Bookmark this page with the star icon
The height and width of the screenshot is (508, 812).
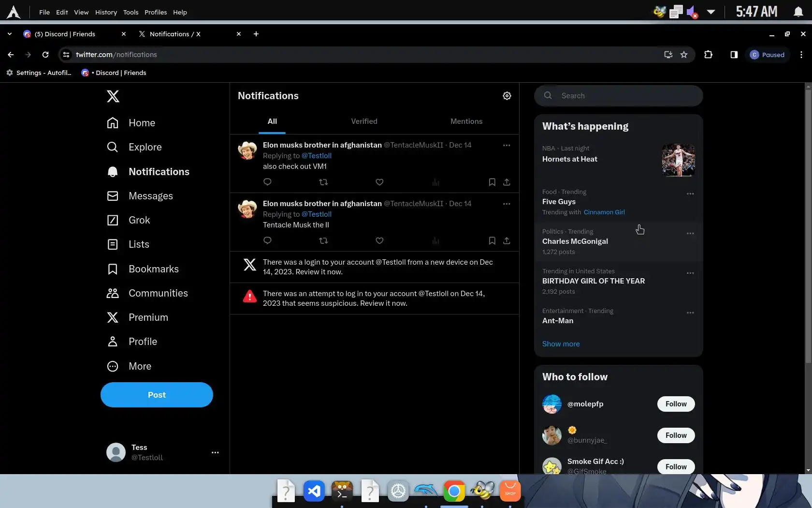pyautogui.click(x=684, y=55)
